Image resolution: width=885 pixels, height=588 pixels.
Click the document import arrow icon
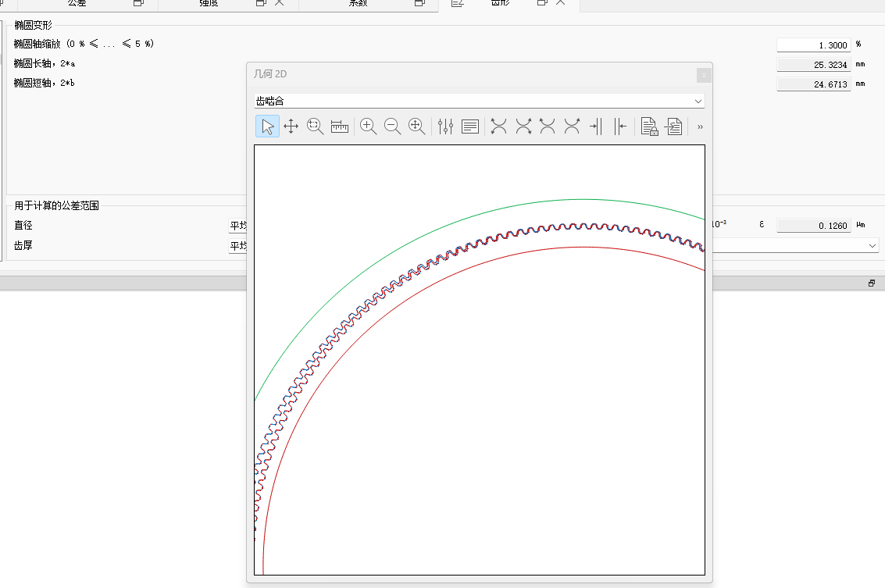tap(673, 126)
